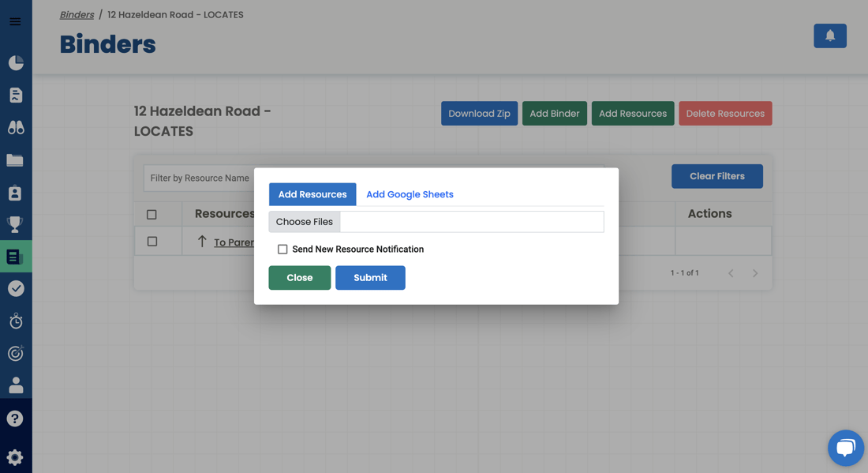This screenshot has height=473, width=868.
Task: Open the chat widget bubble
Action: pyautogui.click(x=845, y=448)
